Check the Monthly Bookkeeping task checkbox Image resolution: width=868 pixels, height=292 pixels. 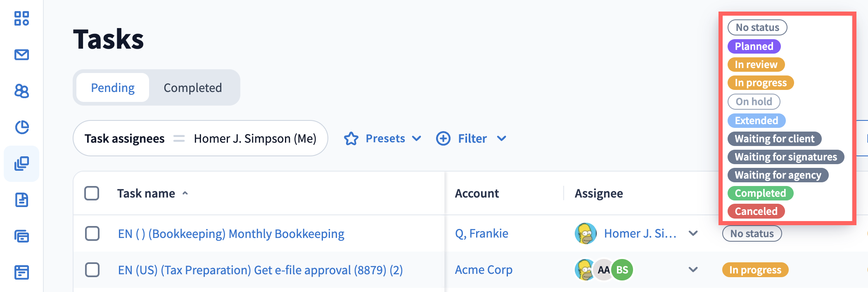92,233
